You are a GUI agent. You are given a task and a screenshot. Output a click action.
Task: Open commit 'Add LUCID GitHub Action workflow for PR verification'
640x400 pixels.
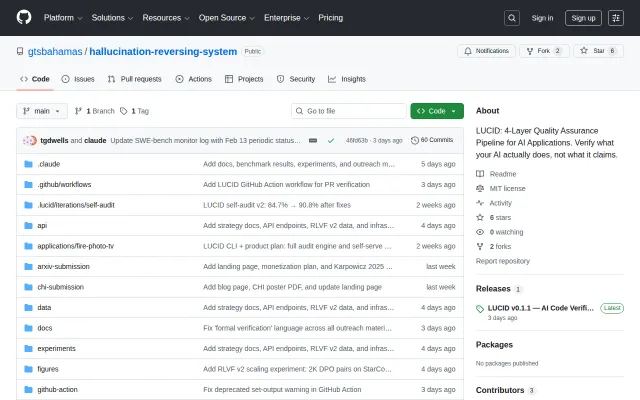pos(287,184)
